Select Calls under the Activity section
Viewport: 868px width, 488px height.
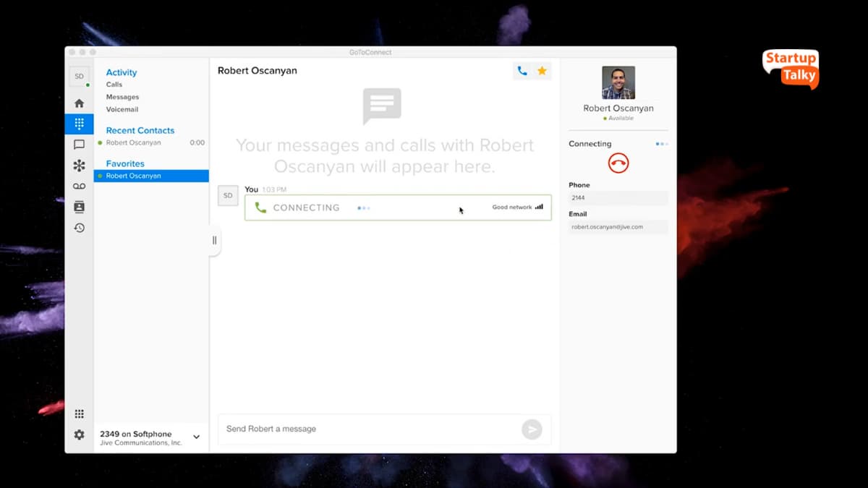point(114,84)
